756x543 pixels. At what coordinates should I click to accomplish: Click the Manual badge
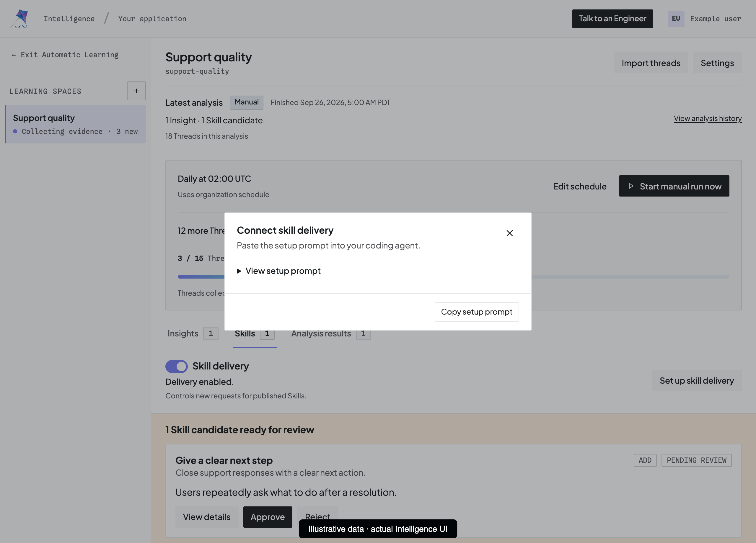[246, 102]
